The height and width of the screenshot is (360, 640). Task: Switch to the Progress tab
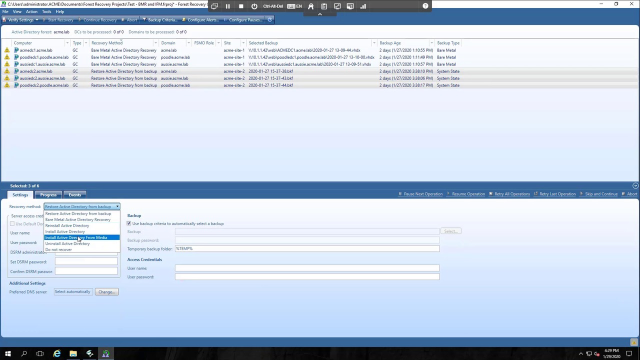point(48,195)
